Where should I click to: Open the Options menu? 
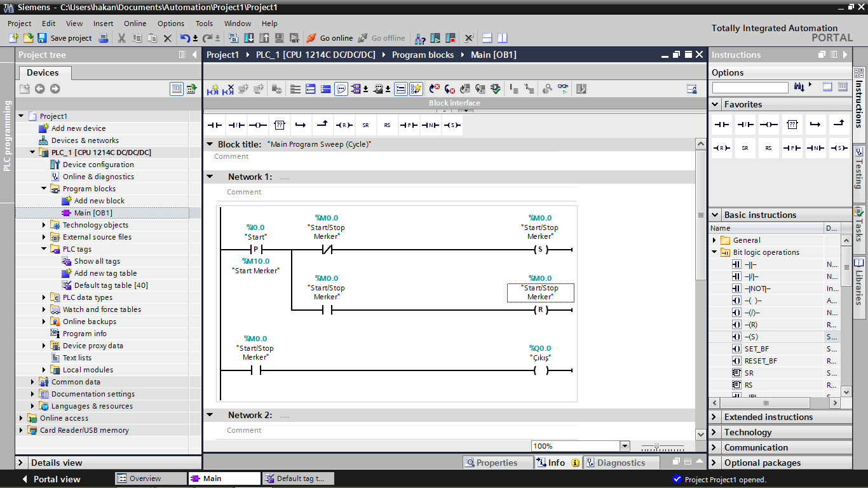[171, 24]
